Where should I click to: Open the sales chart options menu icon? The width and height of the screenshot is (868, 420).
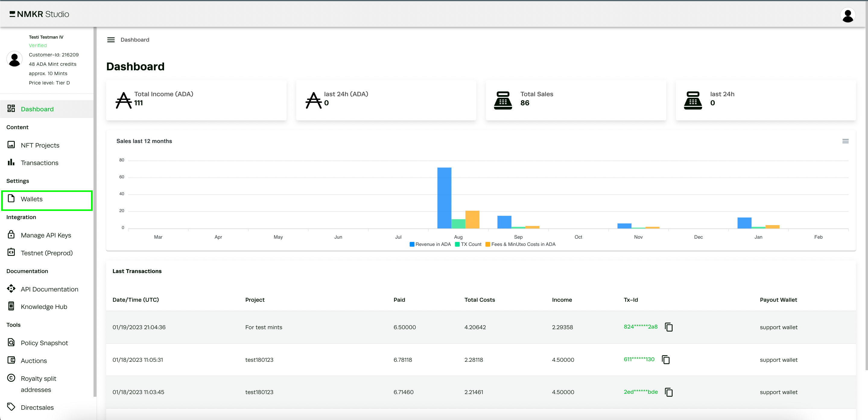845,141
